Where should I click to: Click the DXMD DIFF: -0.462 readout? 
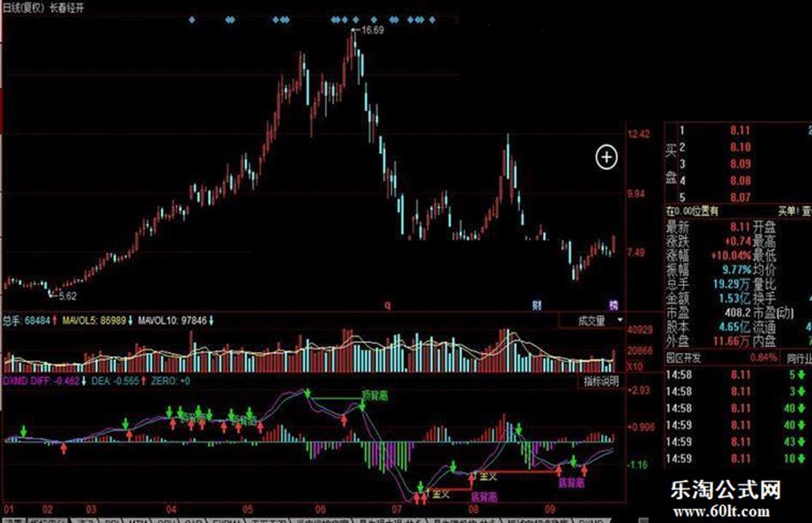[41, 381]
